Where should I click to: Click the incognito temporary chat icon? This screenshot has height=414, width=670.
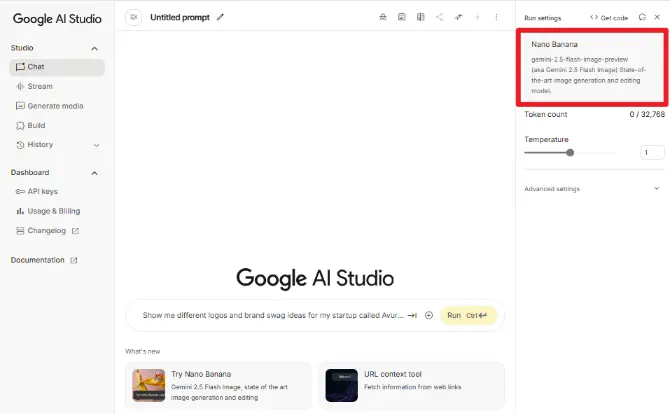[x=382, y=17]
